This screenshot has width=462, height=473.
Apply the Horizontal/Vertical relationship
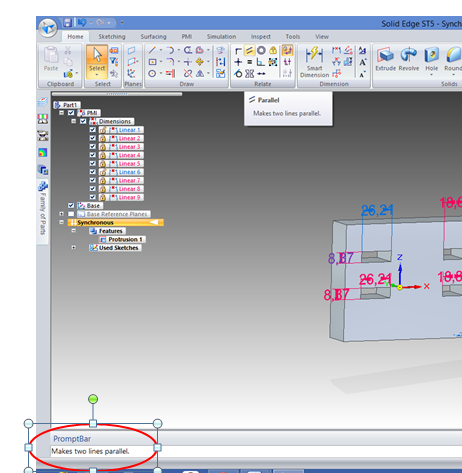point(238,62)
